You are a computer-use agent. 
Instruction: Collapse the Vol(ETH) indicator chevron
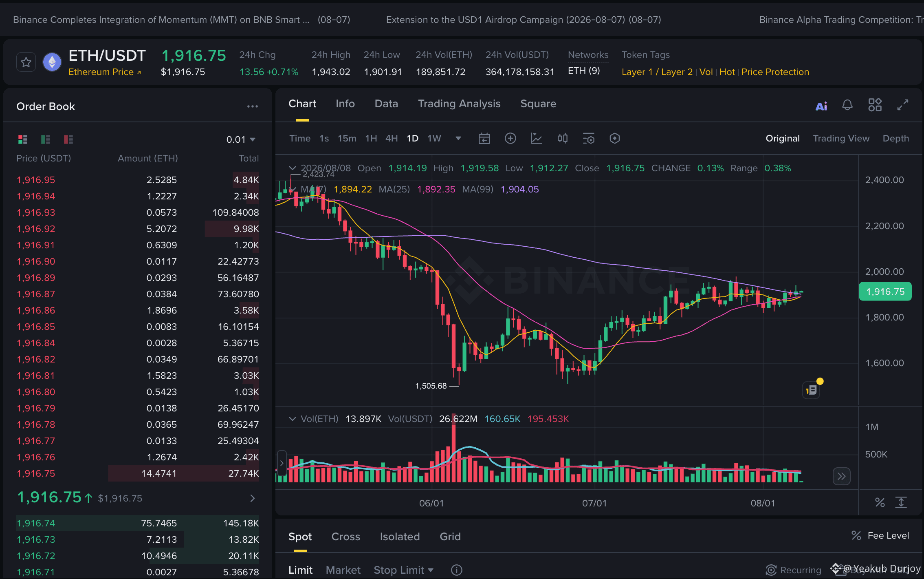(292, 419)
